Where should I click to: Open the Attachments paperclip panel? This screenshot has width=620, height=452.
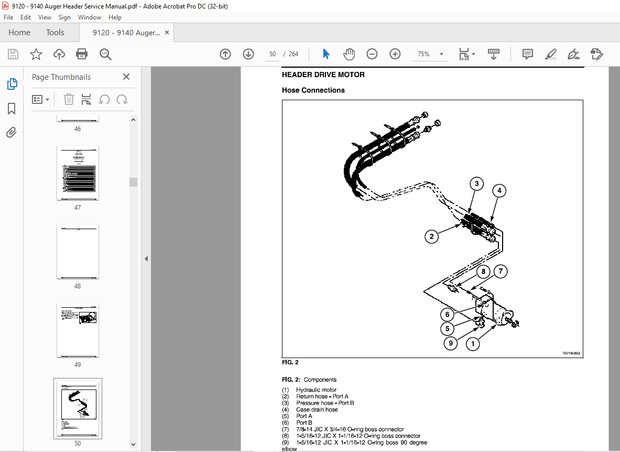click(12, 131)
